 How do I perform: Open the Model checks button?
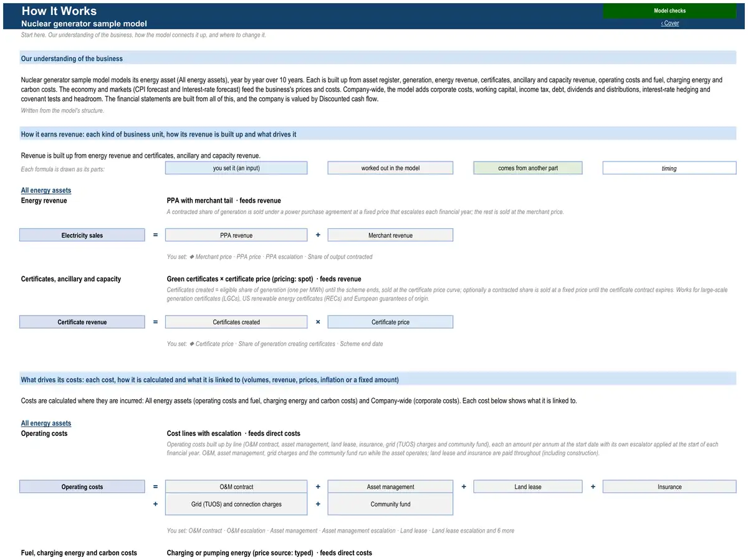point(669,11)
